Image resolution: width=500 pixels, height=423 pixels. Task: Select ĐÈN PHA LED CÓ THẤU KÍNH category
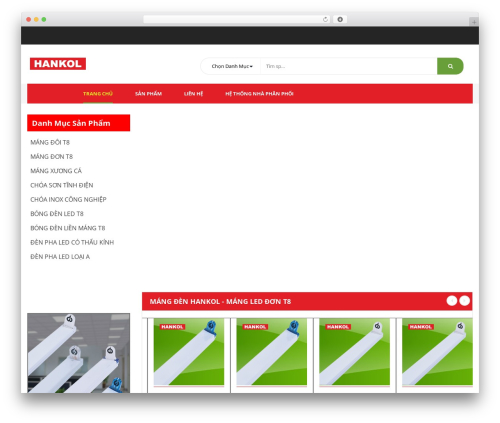(x=72, y=242)
